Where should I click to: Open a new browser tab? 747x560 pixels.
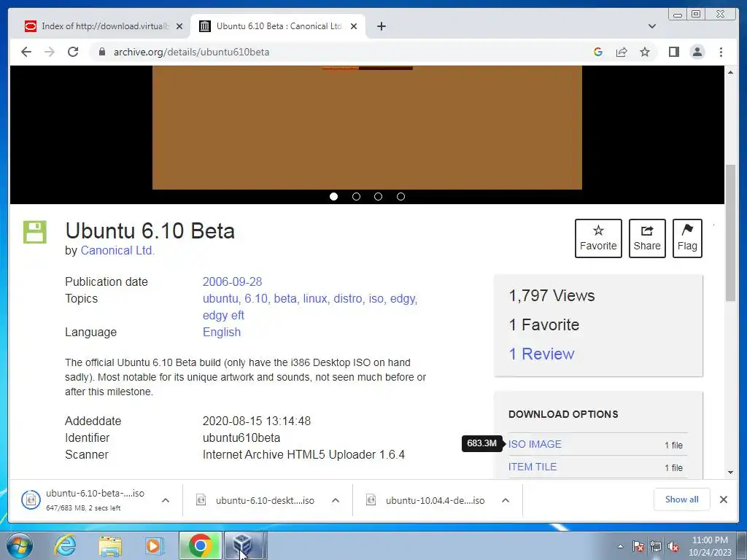point(381,26)
